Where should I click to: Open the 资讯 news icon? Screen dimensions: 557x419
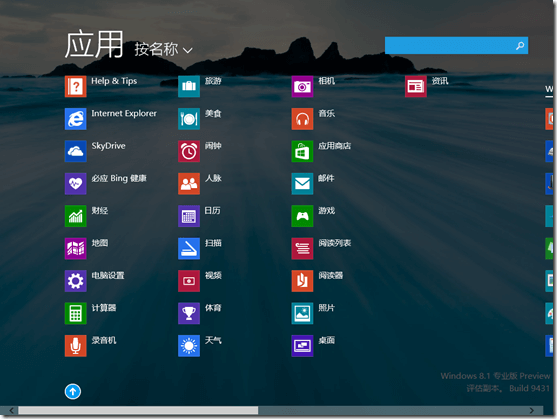[416, 86]
